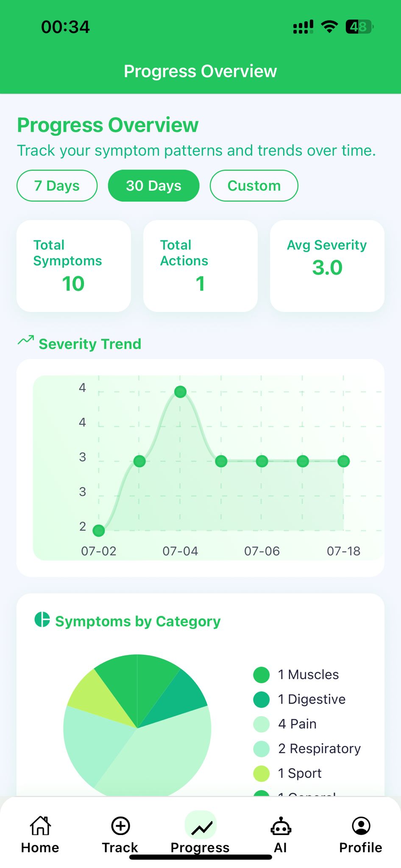Click the peak severity point on chart
This screenshot has width=401, height=868.
click(180, 392)
